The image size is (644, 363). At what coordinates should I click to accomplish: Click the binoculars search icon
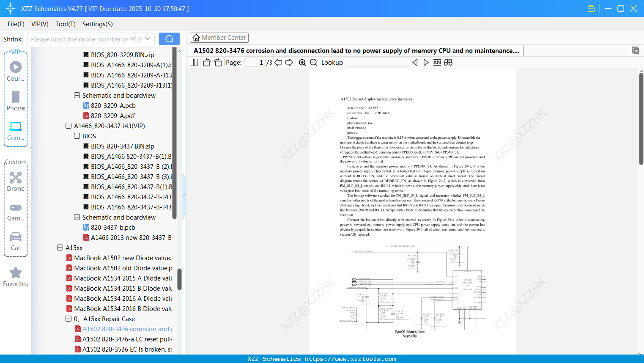(448, 62)
